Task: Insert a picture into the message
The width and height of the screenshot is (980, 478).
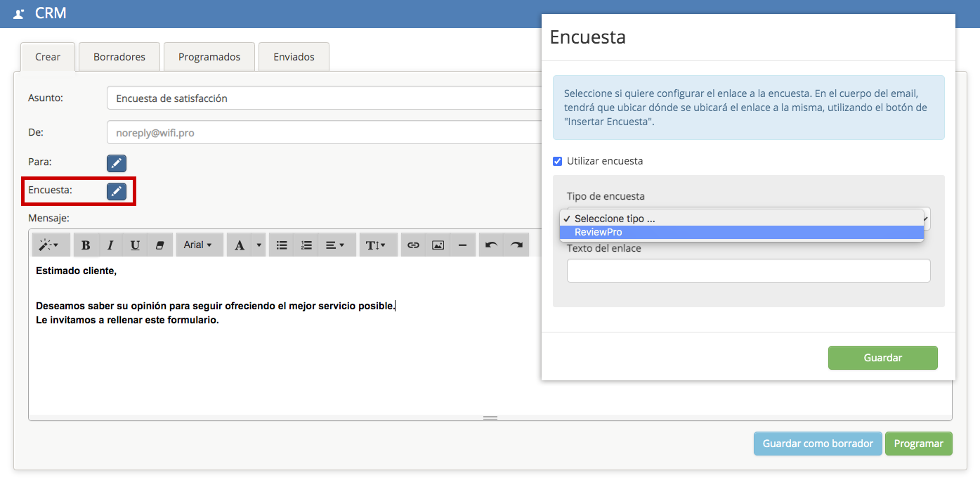Action: (x=438, y=245)
